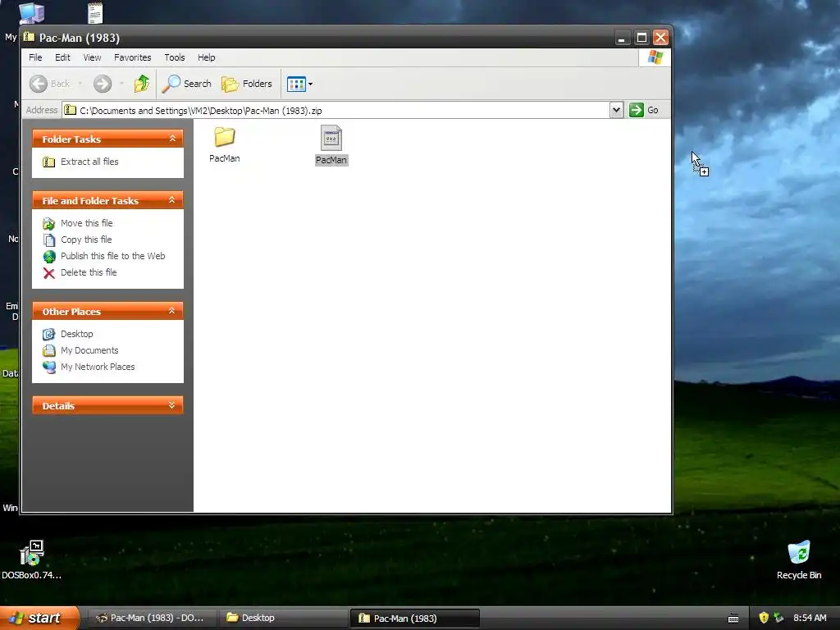
Task: Open the Help menu
Action: pos(206,57)
